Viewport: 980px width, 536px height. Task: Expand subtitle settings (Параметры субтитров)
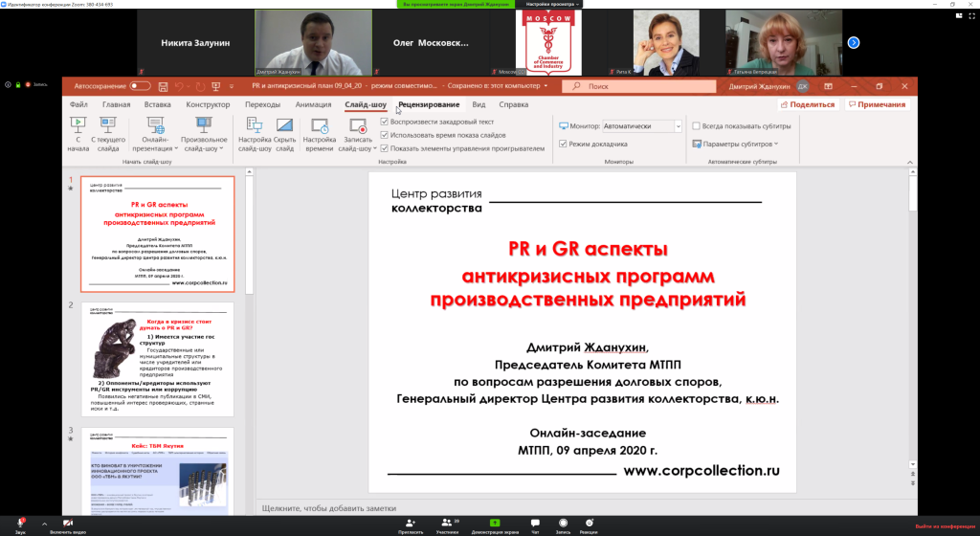point(740,145)
